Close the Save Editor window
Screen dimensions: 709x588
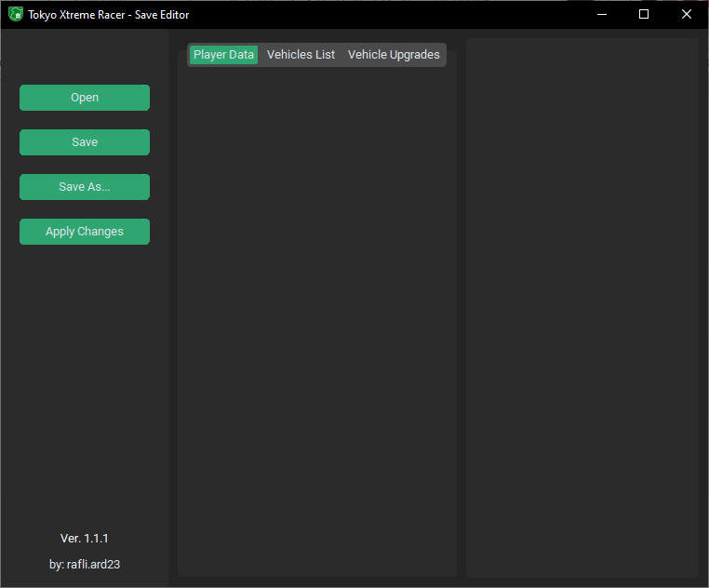tap(687, 15)
